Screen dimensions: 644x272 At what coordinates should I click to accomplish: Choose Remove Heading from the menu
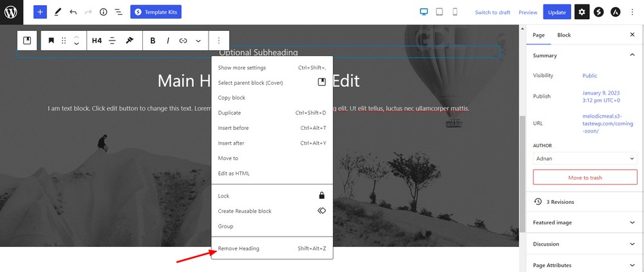click(x=239, y=248)
